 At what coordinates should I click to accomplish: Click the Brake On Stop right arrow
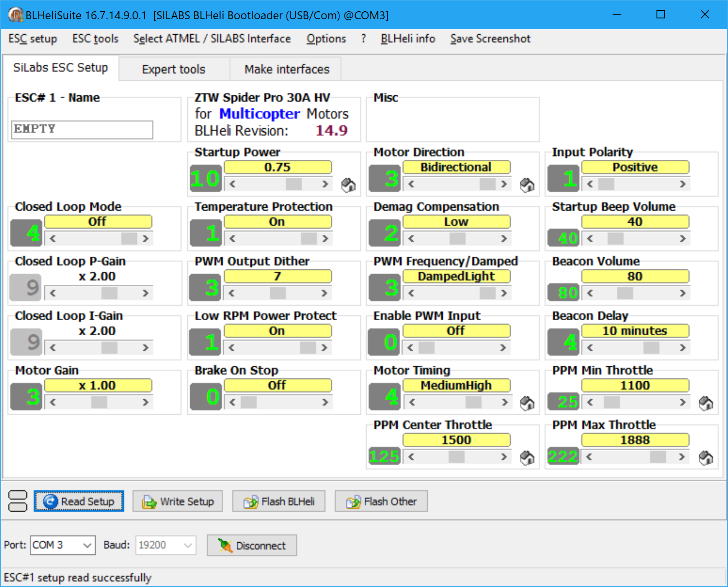click(x=325, y=402)
